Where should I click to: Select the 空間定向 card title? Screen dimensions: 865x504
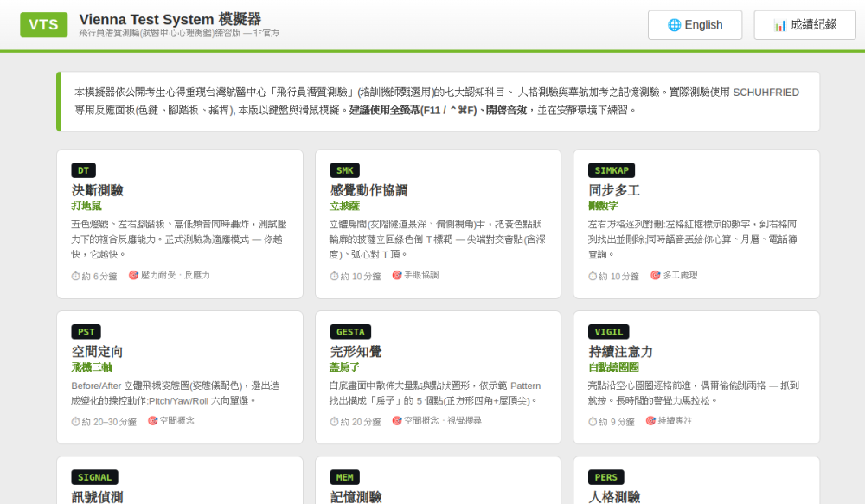tap(97, 351)
